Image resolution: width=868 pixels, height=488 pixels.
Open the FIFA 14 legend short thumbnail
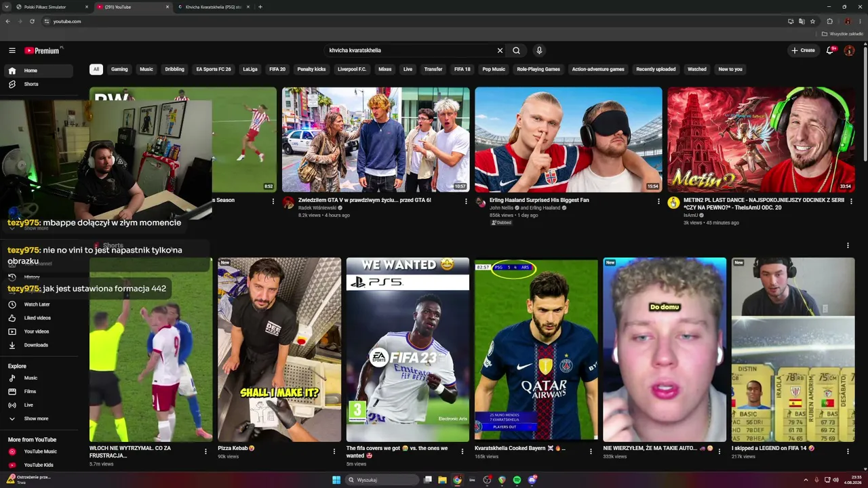tap(793, 350)
